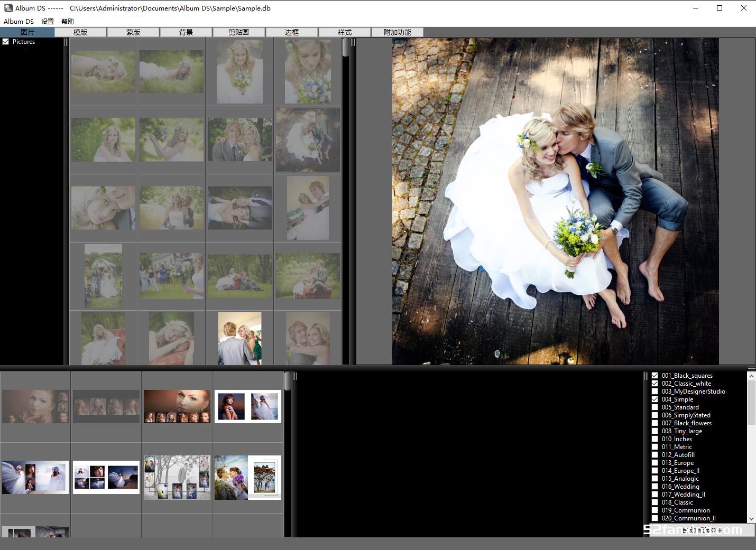Select bride and suited groom thumbnail, second row
756x550 pixels.
coord(239,140)
